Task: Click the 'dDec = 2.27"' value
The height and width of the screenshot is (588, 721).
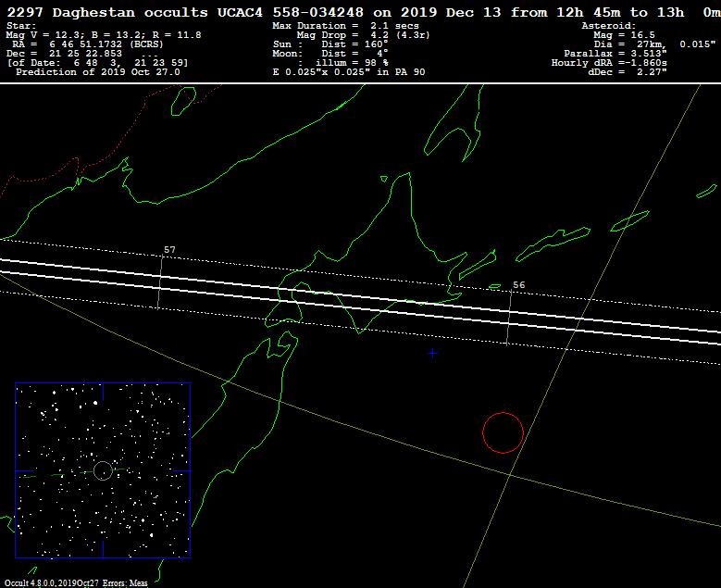Action: tap(628, 72)
